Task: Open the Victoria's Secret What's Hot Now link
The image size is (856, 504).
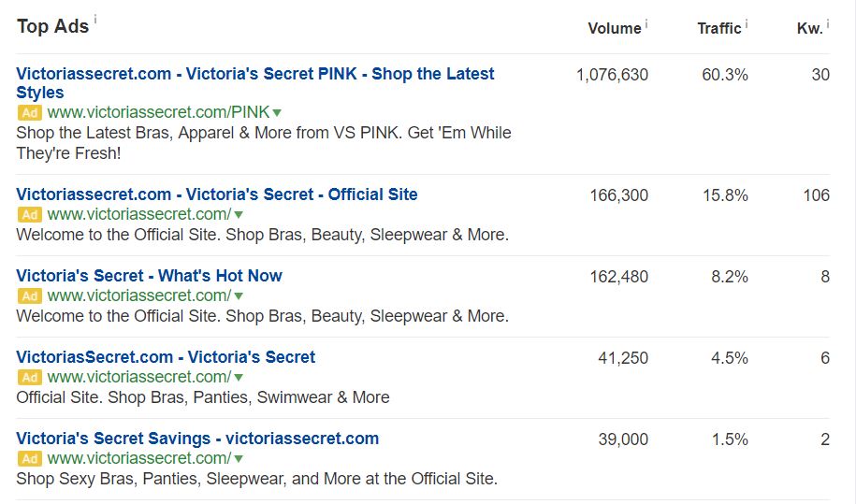Action: click(149, 276)
